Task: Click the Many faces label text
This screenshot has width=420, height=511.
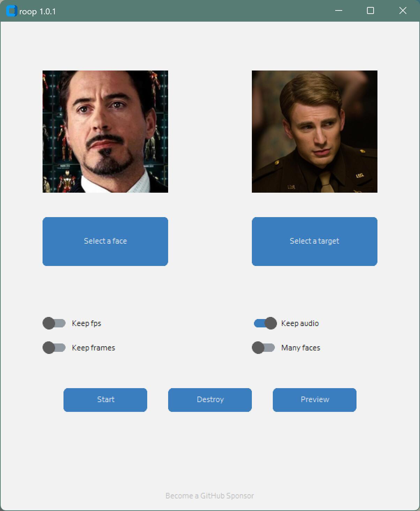Action: tap(301, 348)
